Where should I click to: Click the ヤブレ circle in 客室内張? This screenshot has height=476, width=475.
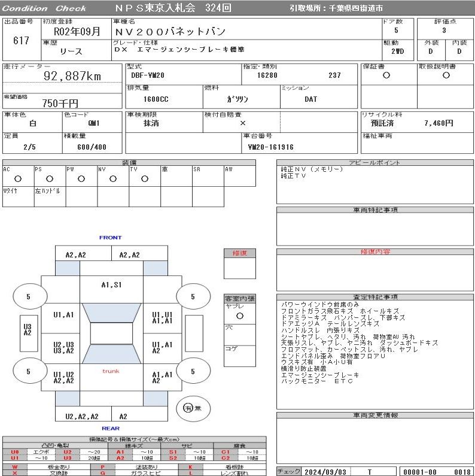[x=240, y=316]
